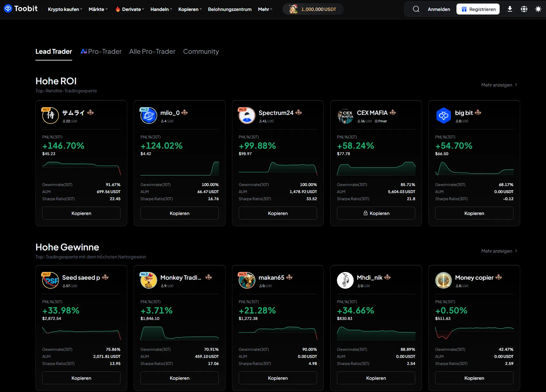The width and height of the screenshot is (546, 392).
Task: Open the milo_0 trader avatar
Action: click(149, 115)
